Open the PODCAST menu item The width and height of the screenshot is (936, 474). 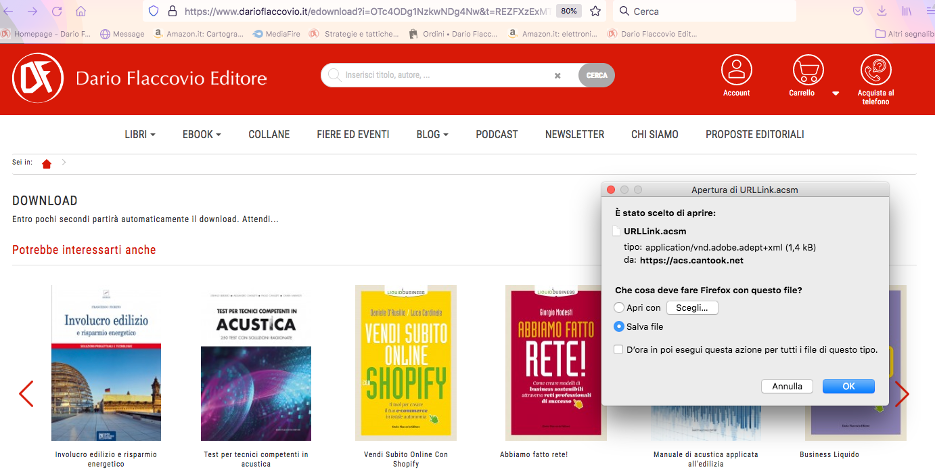click(497, 134)
